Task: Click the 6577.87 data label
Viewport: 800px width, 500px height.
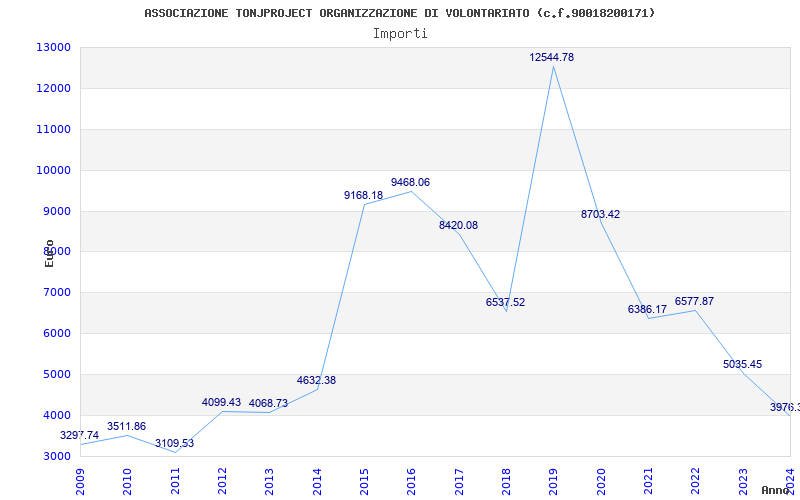Action: 694,301
